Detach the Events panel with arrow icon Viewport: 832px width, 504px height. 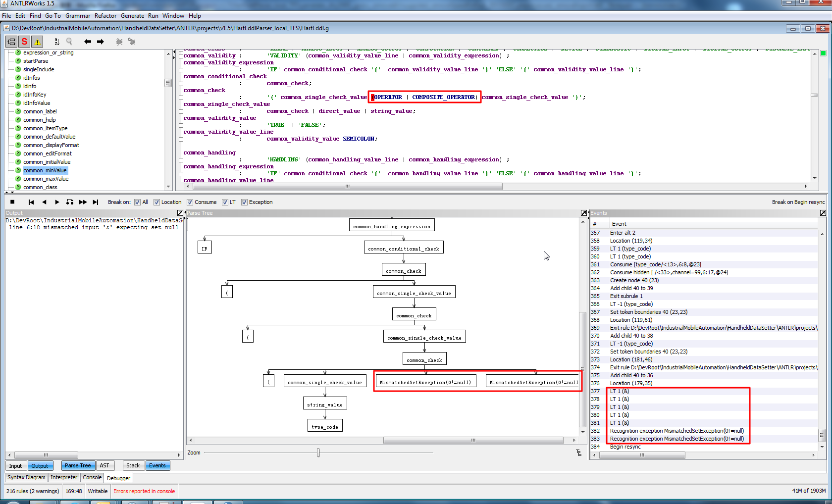pyautogui.click(x=823, y=213)
